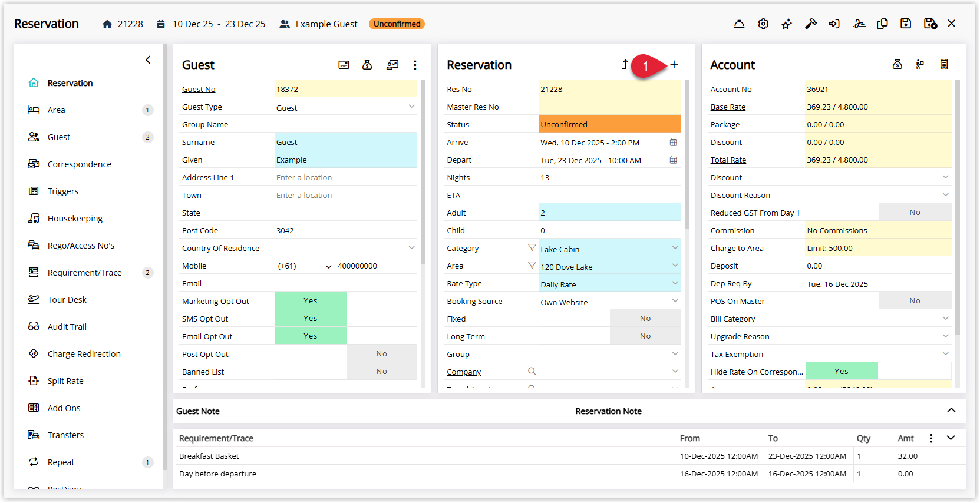Open the Rate Type dropdown

(x=675, y=283)
